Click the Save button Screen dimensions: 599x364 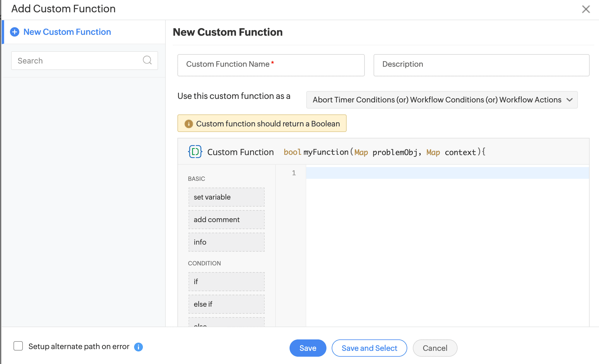coord(308,348)
